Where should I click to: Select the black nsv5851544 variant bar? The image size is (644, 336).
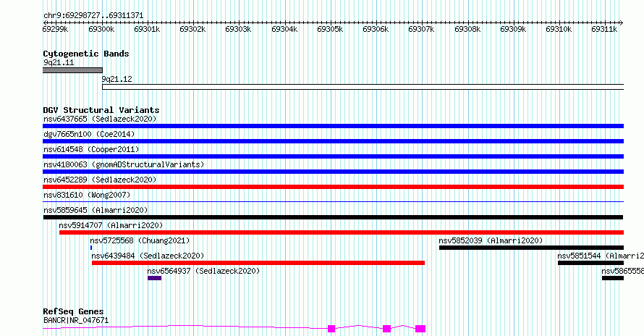pyautogui.click(x=590, y=263)
